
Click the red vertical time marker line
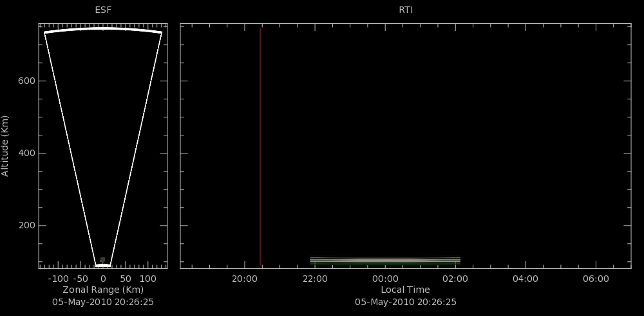pyautogui.click(x=260, y=147)
